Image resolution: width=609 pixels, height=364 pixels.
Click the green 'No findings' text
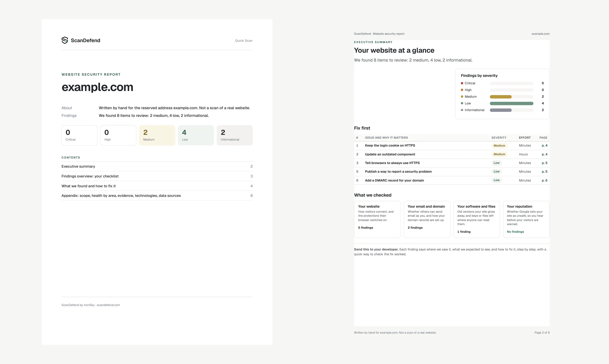(515, 232)
